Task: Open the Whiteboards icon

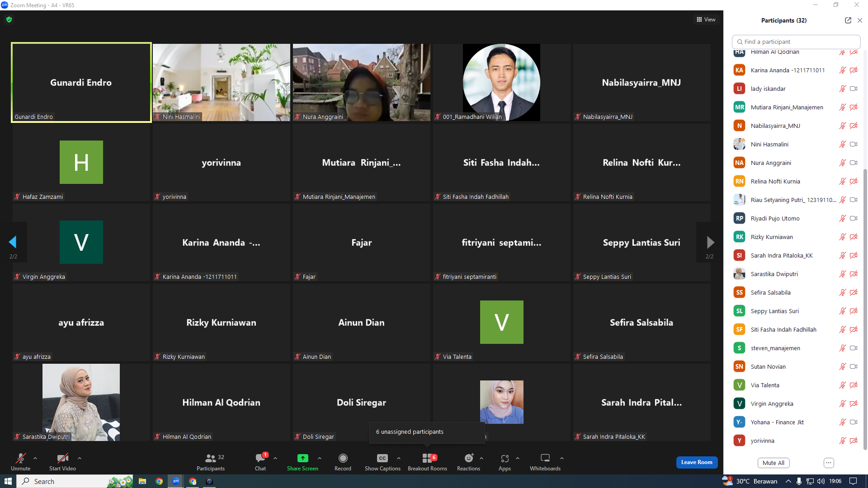Action: pos(545,458)
